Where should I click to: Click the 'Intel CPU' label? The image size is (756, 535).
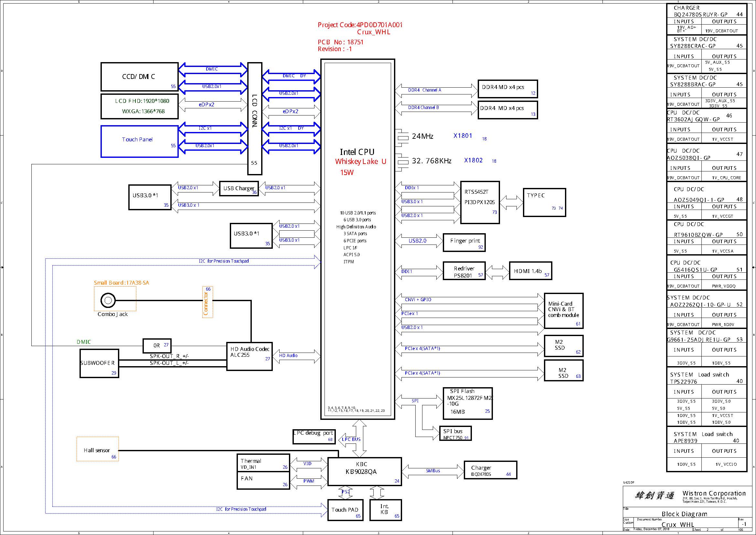[357, 152]
